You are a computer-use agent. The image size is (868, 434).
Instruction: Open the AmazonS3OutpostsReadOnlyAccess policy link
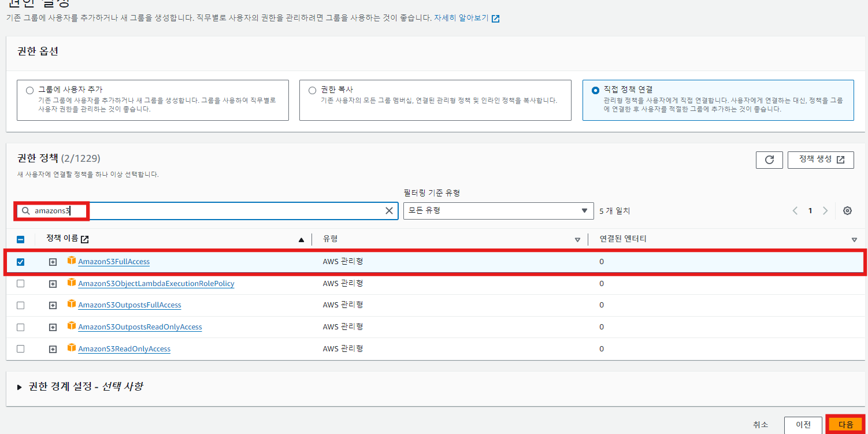point(140,327)
